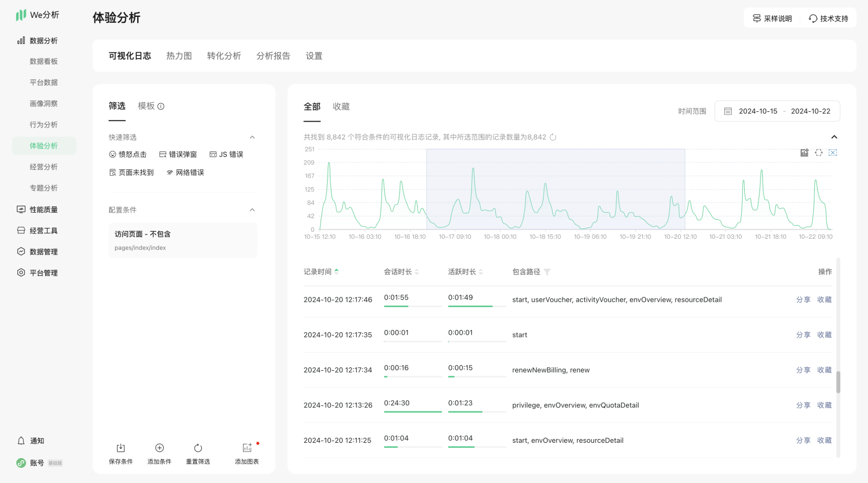
Task: Switch to the 收藏 records tab
Action: 341,107
